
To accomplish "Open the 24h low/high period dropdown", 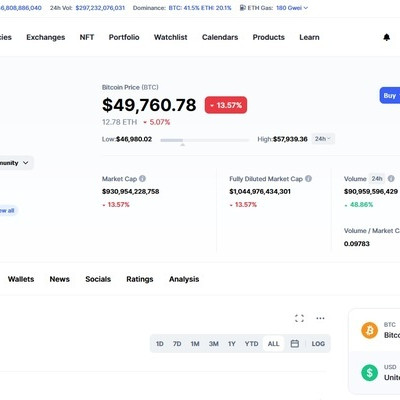I will click(323, 139).
